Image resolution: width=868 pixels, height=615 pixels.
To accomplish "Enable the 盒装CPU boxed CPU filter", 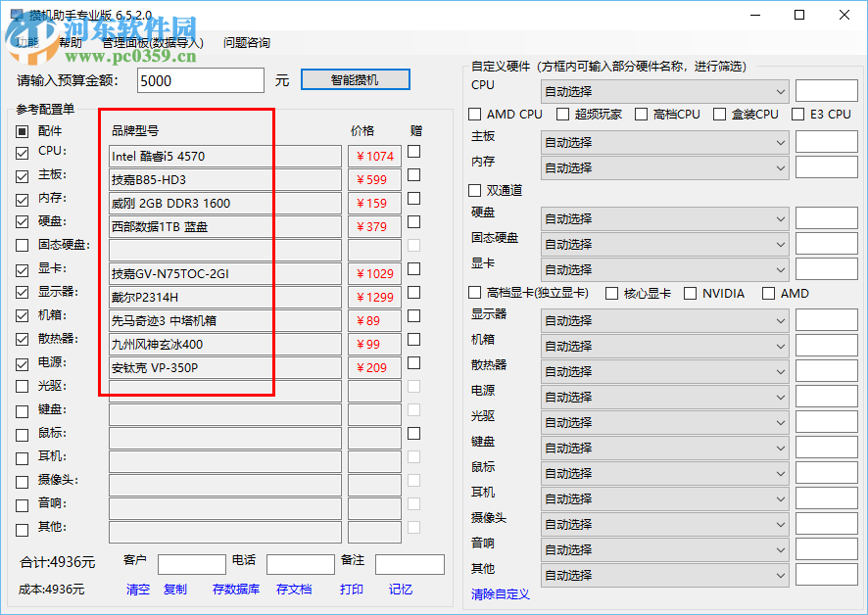I will (717, 114).
